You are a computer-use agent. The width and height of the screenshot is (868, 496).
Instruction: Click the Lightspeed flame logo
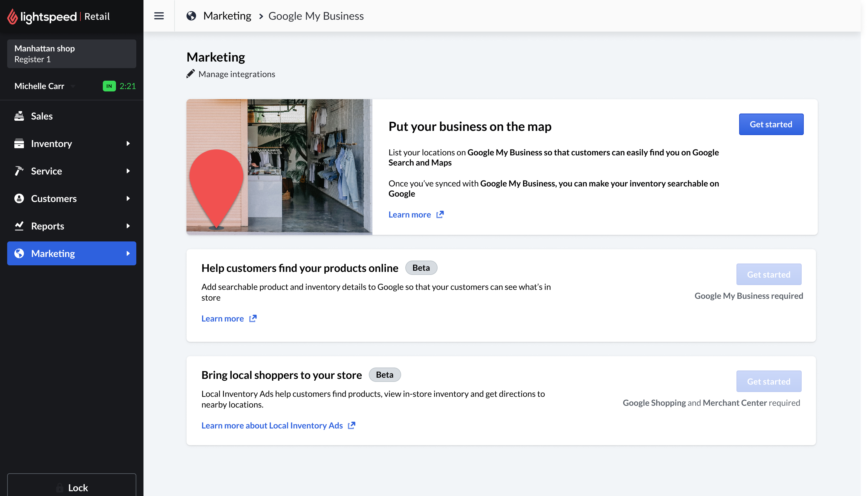pyautogui.click(x=13, y=16)
